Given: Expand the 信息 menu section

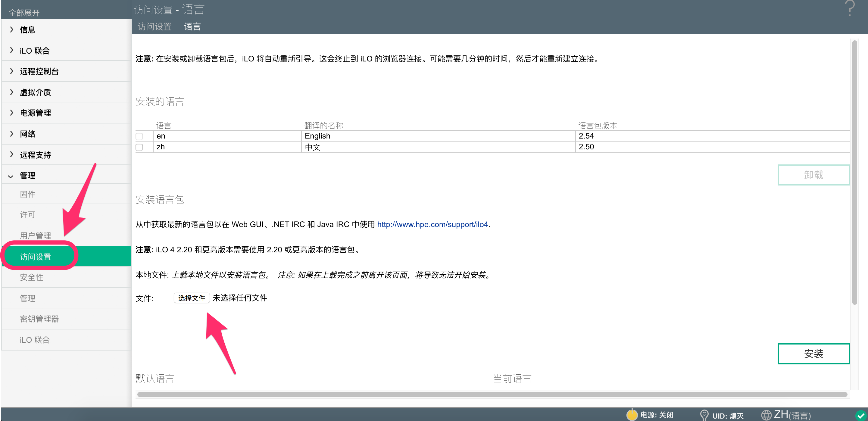Looking at the screenshot, I should (x=66, y=30).
